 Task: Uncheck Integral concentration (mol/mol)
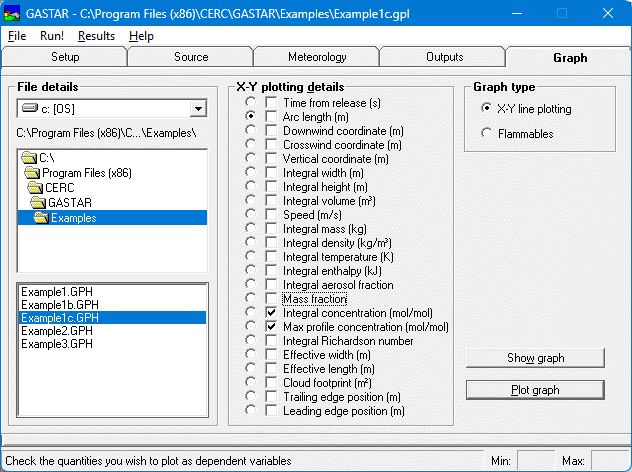tap(271, 313)
